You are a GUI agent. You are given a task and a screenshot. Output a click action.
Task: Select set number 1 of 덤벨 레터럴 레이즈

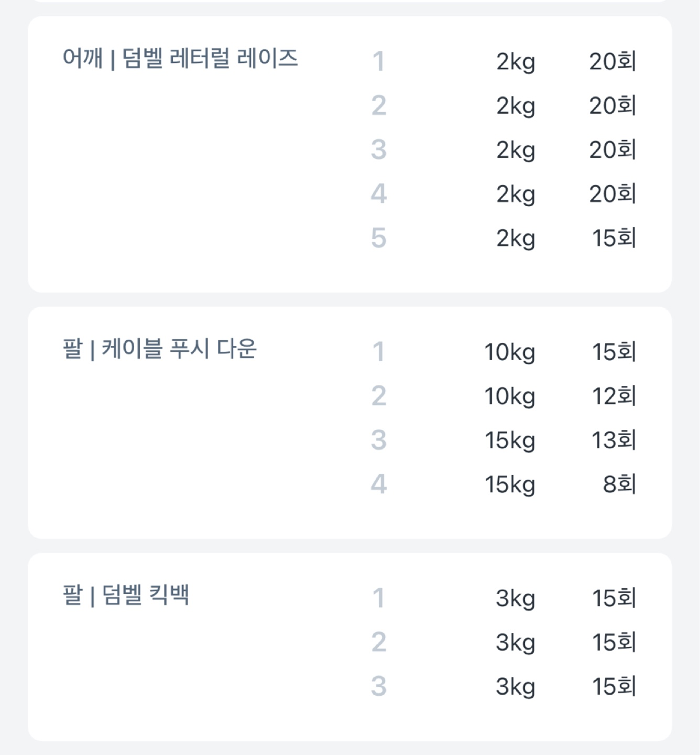pyautogui.click(x=378, y=62)
